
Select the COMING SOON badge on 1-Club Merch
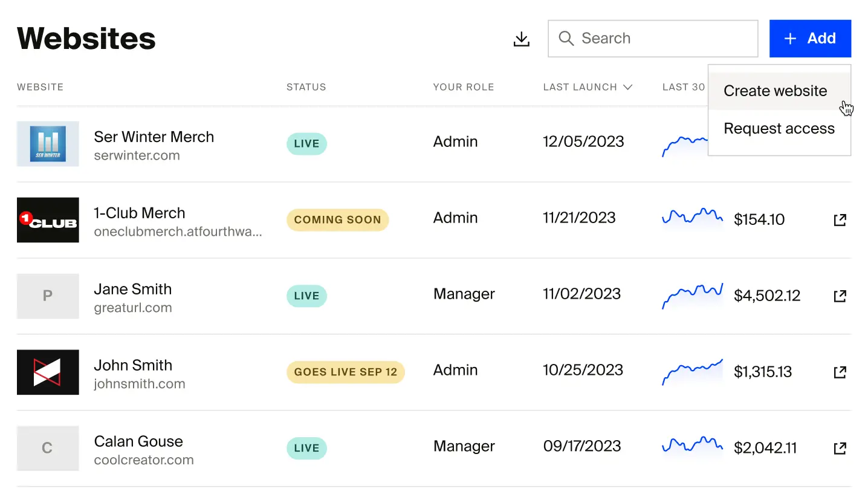point(337,219)
